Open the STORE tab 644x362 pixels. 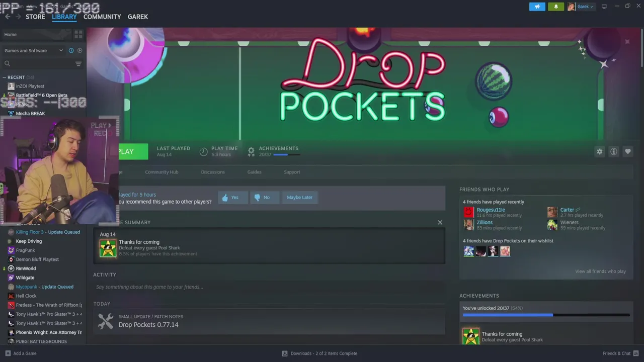click(35, 17)
